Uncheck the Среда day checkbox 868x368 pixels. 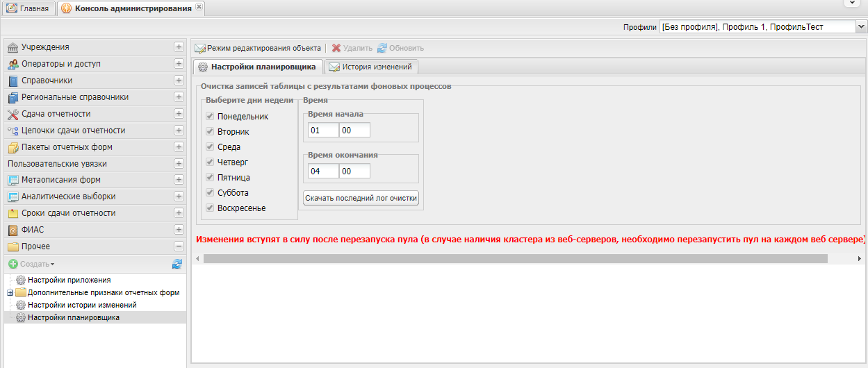point(210,147)
